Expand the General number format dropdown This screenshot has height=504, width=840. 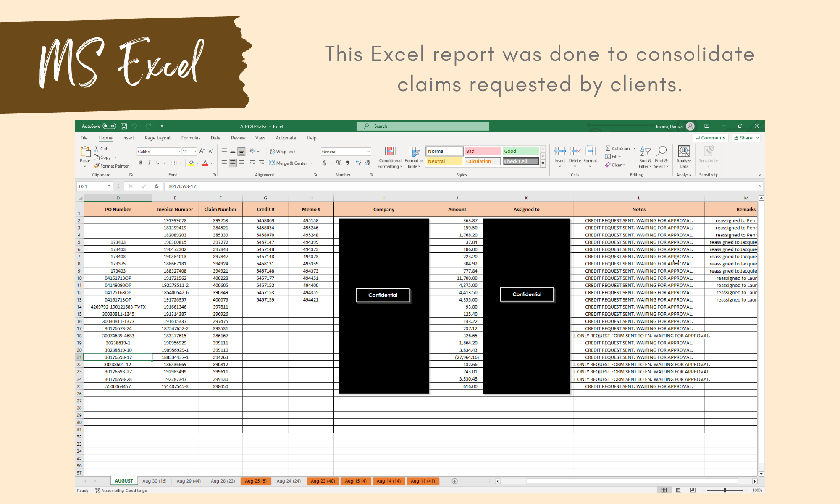369,152
